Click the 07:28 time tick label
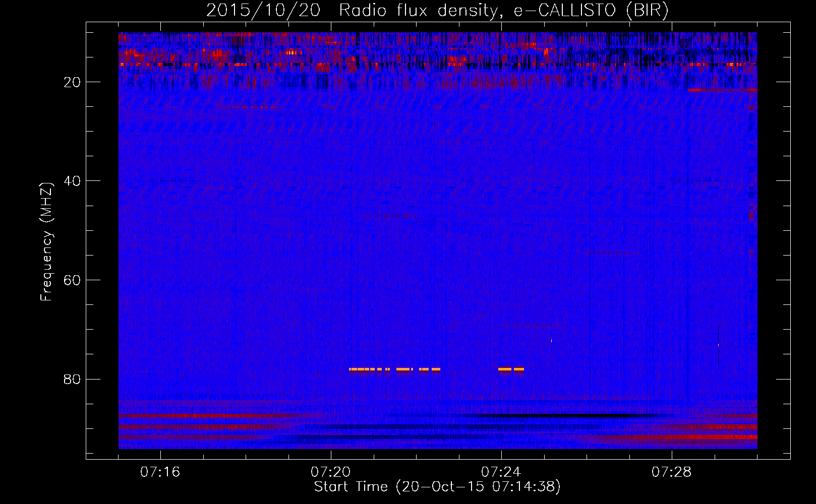816x504 pixels. 672,472
